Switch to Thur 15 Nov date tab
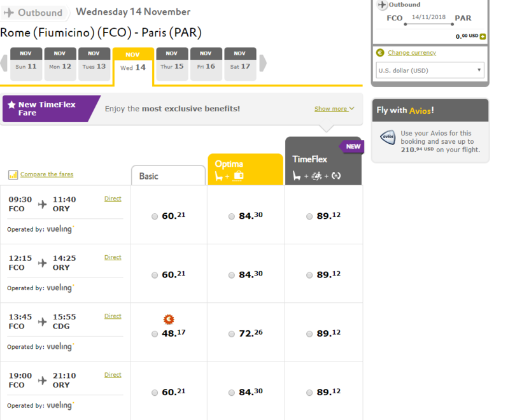The height and width of the screenshot is (420, 522). [x=172, y=64]
